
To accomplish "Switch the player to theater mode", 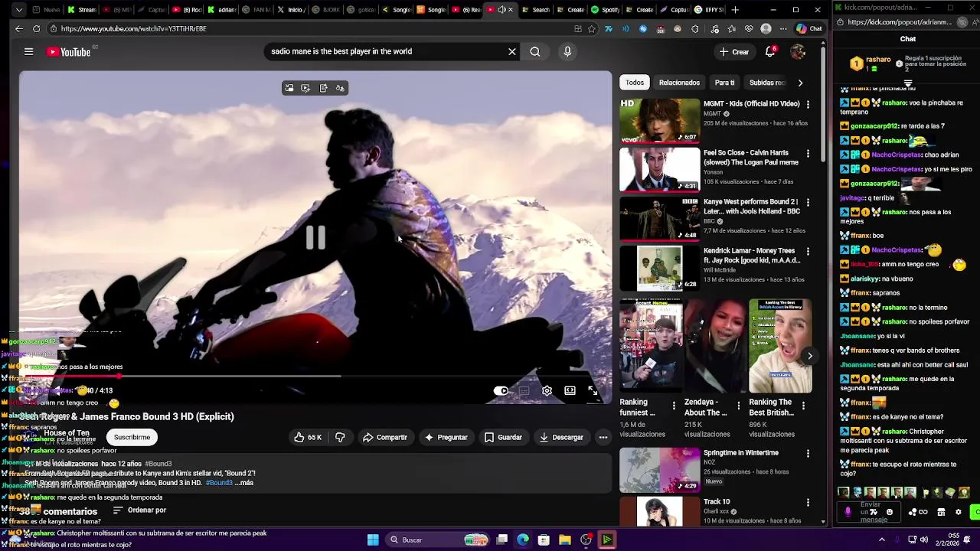I will coord(570,390).
